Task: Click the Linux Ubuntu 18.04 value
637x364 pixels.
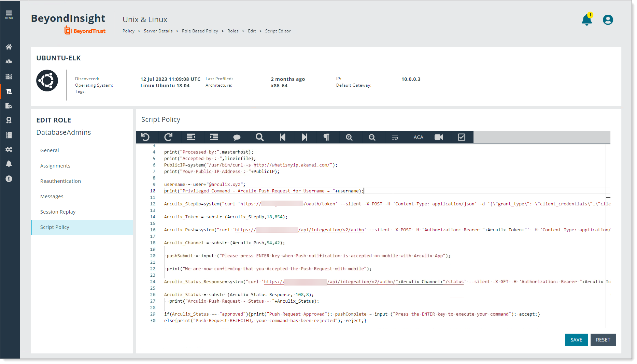Action: point(165,86)
